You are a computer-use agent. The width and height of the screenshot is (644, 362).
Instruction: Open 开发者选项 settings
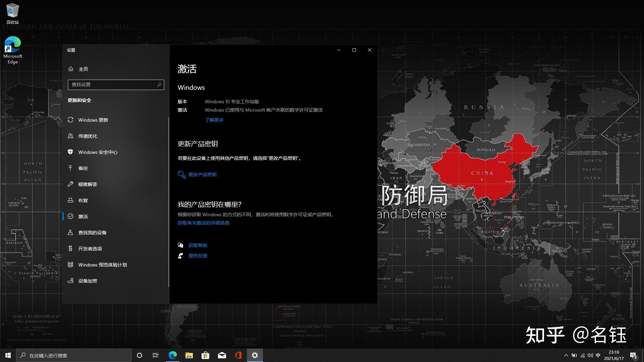[x=90, y=249]
